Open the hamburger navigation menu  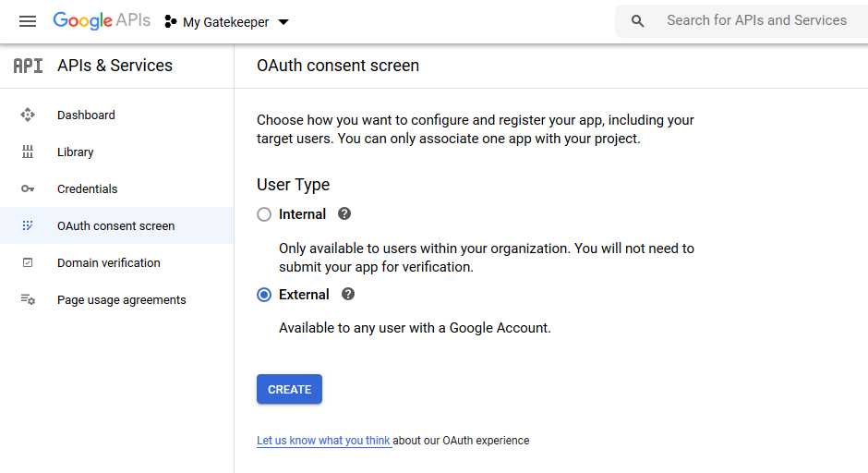click(x=28, y=21)
